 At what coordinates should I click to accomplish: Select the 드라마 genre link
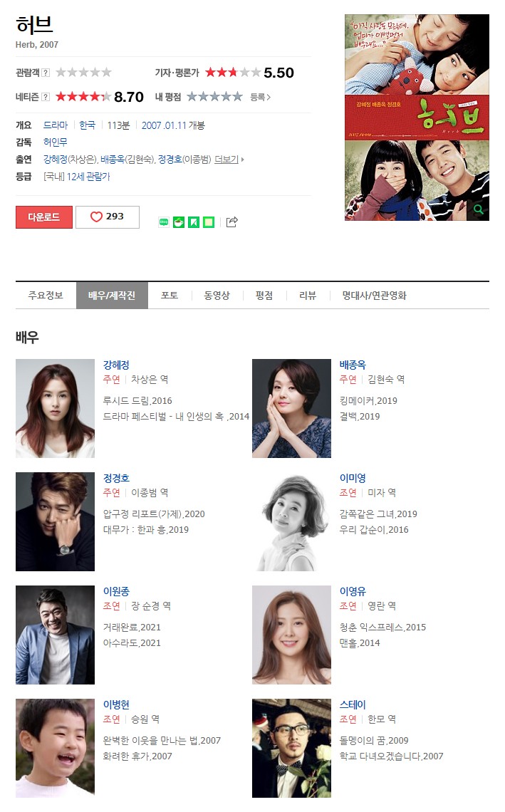click(56, 125)
